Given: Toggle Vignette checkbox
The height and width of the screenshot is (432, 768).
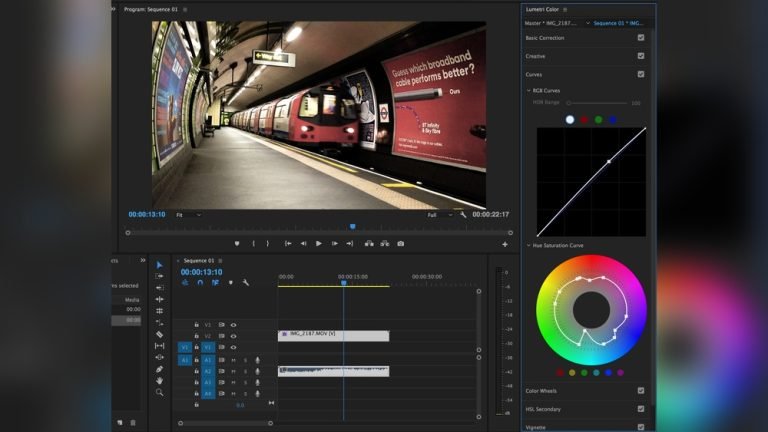Looking at the screenshot, I should pos(641,427).
